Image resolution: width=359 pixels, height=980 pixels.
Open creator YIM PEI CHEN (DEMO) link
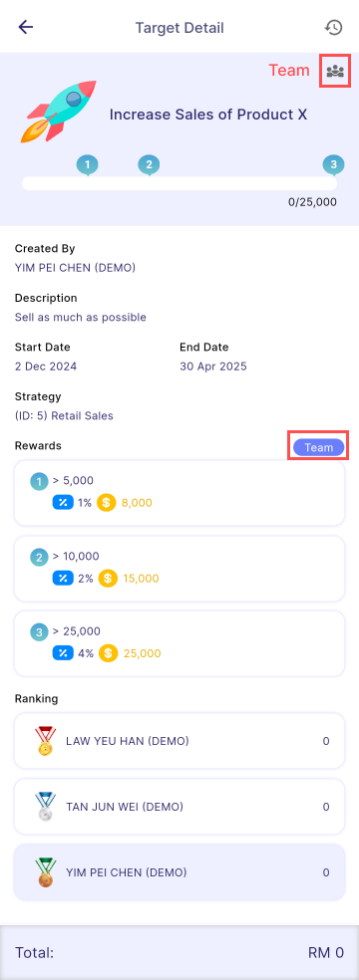[75, 268]
